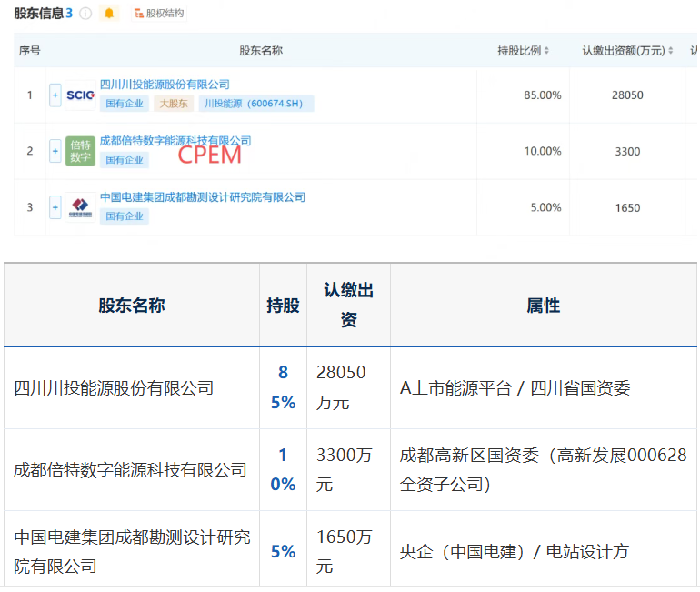Click serial number 3 in third row

point(29,207)
